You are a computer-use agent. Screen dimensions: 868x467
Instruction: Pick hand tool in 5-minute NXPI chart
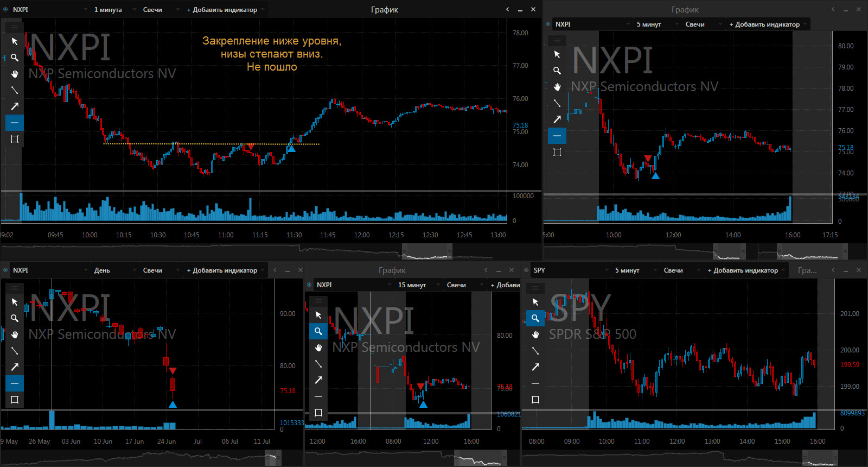557,87
